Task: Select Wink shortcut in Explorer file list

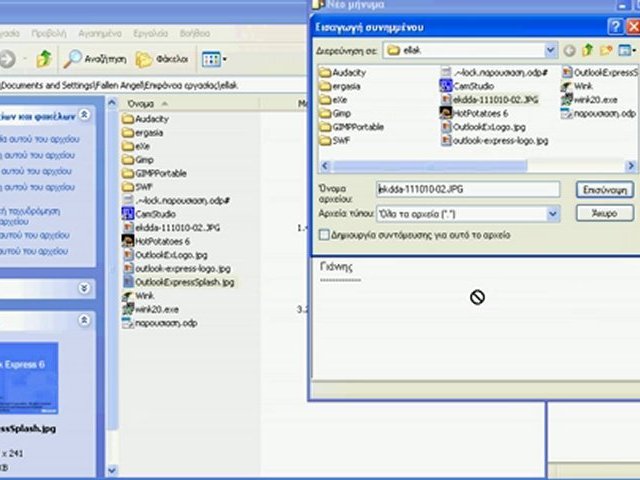Action: (x=138, y=296)
